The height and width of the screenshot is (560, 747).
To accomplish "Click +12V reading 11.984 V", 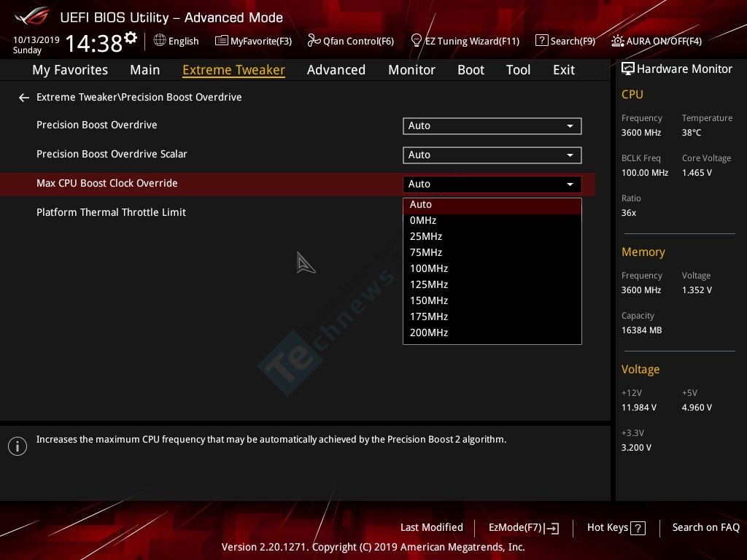I will [639, 408].
